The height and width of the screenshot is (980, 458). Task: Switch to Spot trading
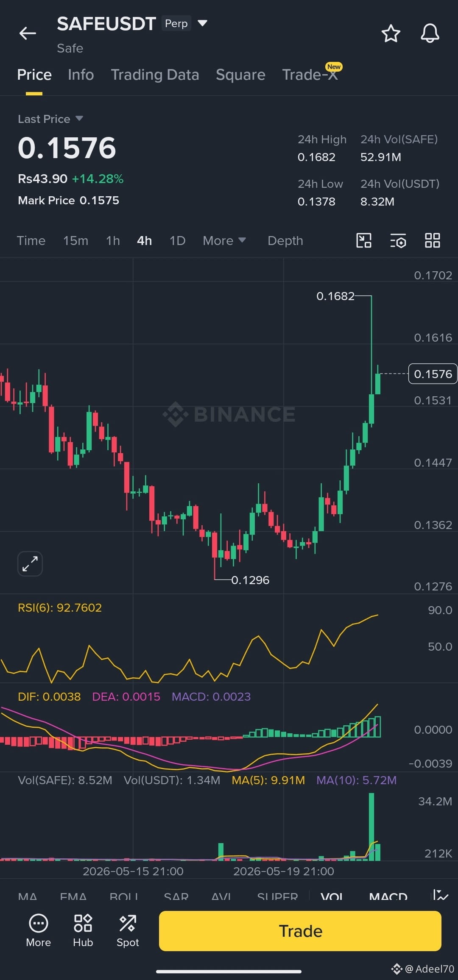128,931
